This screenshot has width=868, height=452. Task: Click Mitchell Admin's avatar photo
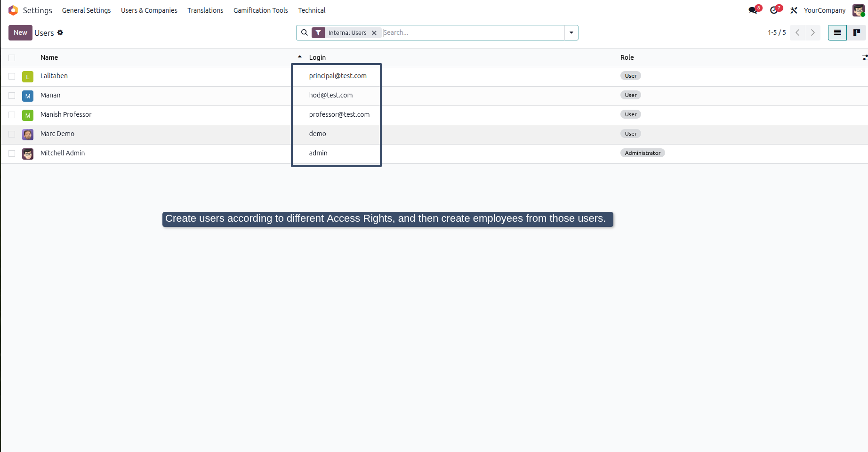tap(28, 154)
